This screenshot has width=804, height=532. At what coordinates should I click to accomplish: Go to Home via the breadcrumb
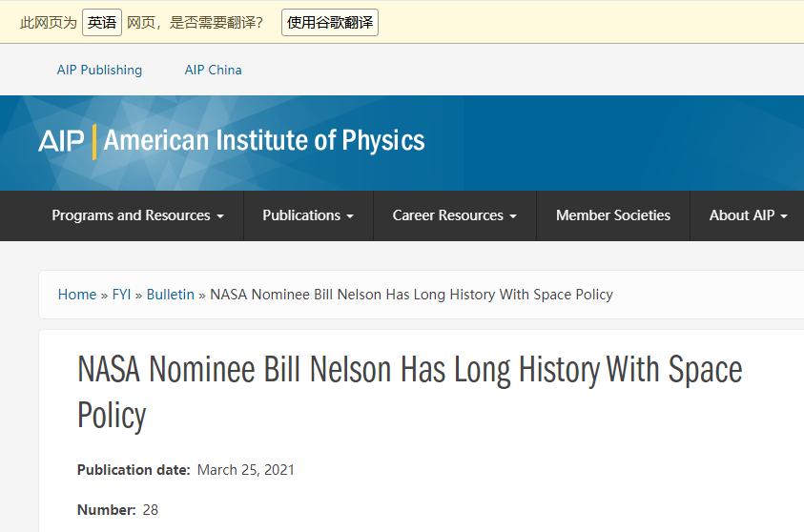77,295
